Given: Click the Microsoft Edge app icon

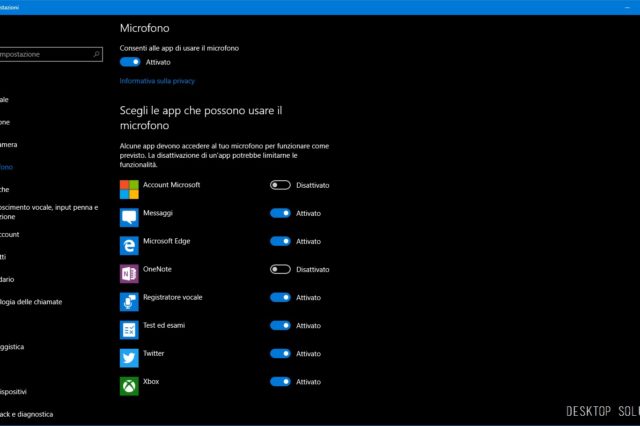Looking at the screenshot, I should pyautogui.click(x=129, y=245).
